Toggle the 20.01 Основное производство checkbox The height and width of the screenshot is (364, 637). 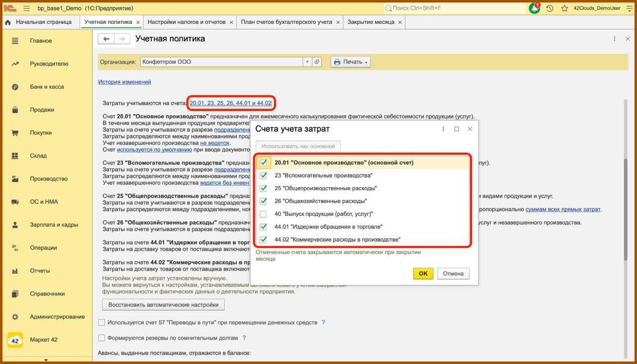tap(263, 163)
